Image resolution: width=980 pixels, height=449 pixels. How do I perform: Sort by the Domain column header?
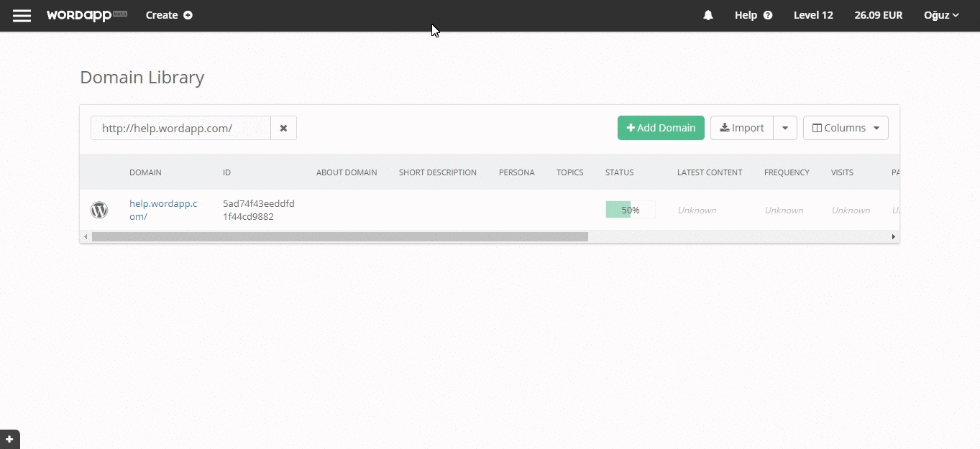[145, 172]
